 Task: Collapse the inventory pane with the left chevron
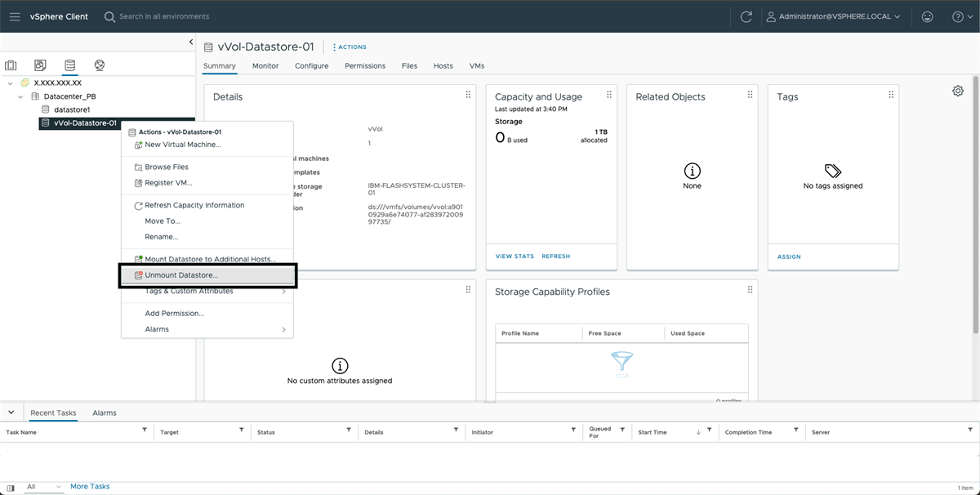190,42
